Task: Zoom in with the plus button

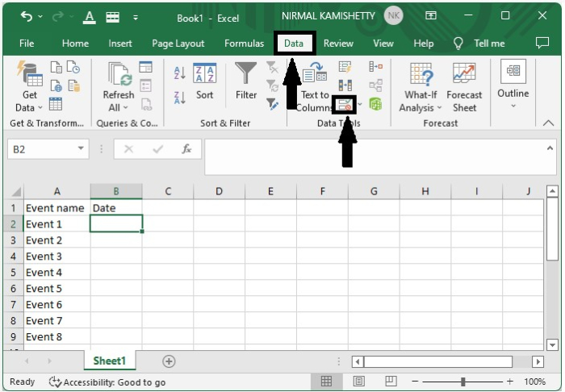Action: (x=510, y=382)
